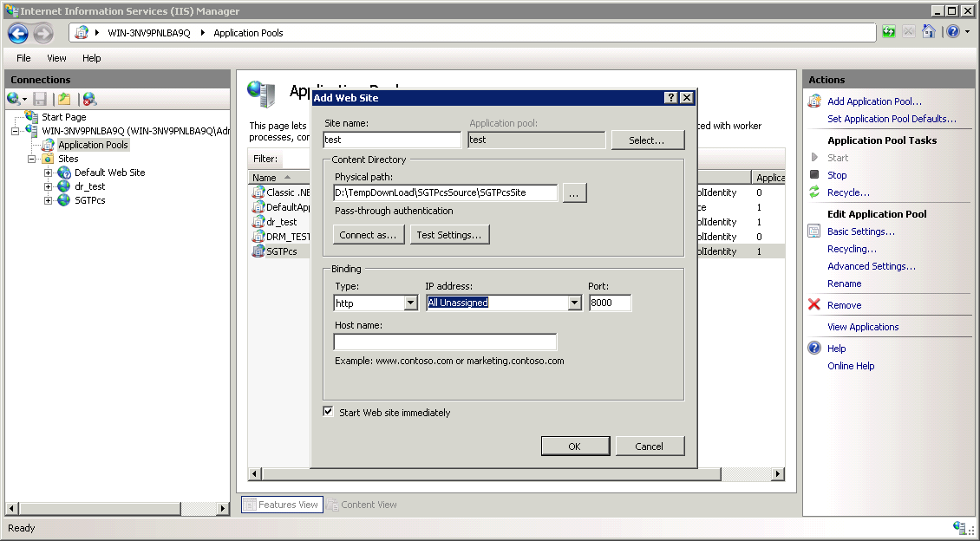Click the DRM_TEST pool icon in list
Viewport: 980px width, 541px height.
coord(258,236)
